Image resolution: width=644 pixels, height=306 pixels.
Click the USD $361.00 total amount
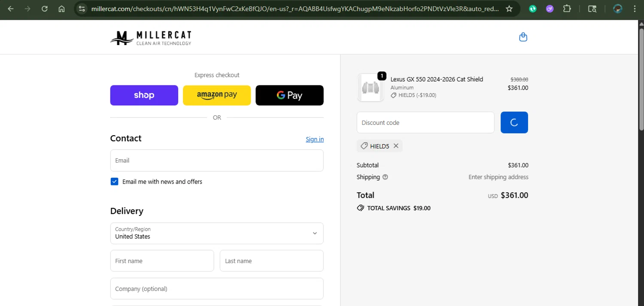click(508, 195)
